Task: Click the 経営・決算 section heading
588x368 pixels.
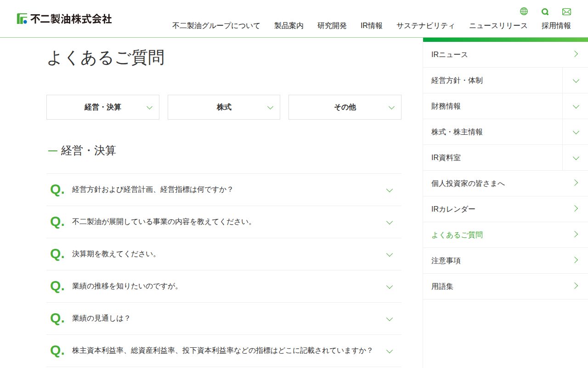Action: point(88,150)
